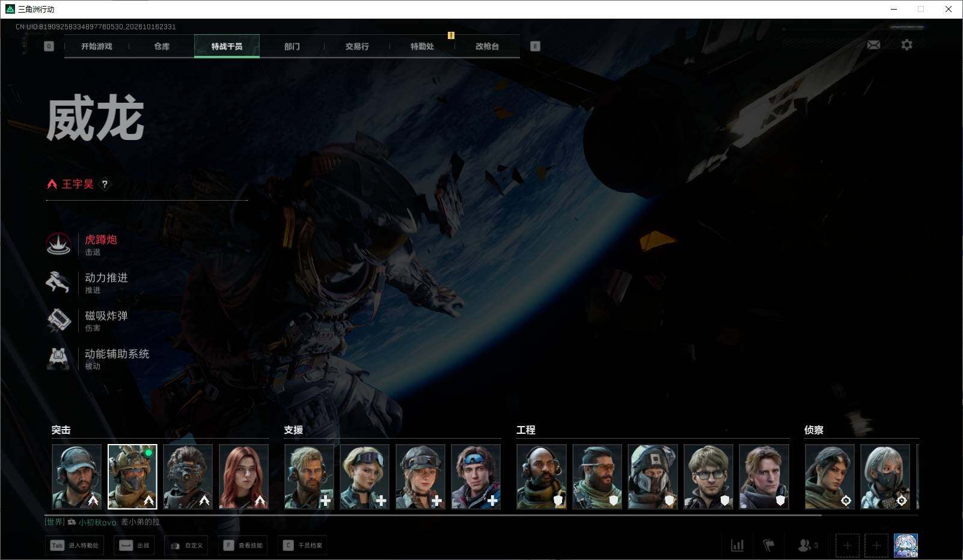The image size is (963, 560).
Task: Select the 磁吸炸弹 skill icon
Action: point(58,320)
